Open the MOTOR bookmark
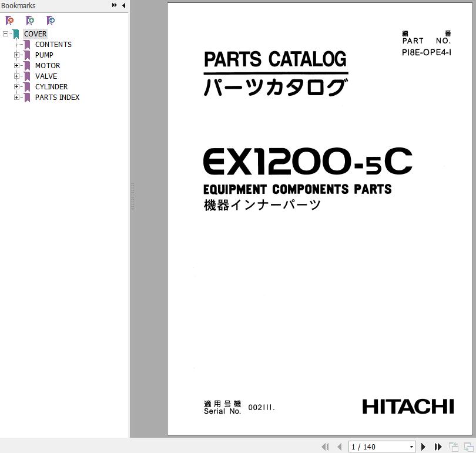476x453 pixels. [x=48, y=66]
